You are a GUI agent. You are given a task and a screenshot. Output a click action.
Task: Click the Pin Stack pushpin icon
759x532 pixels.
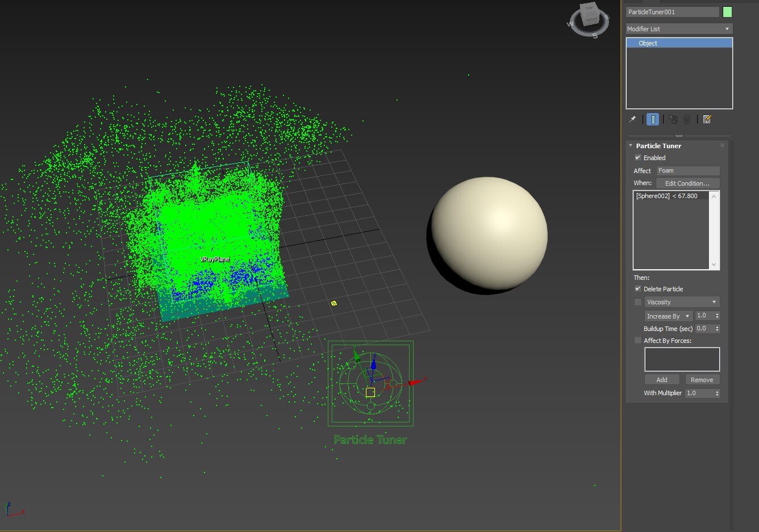pyautogui.click(x=632, y=119)
